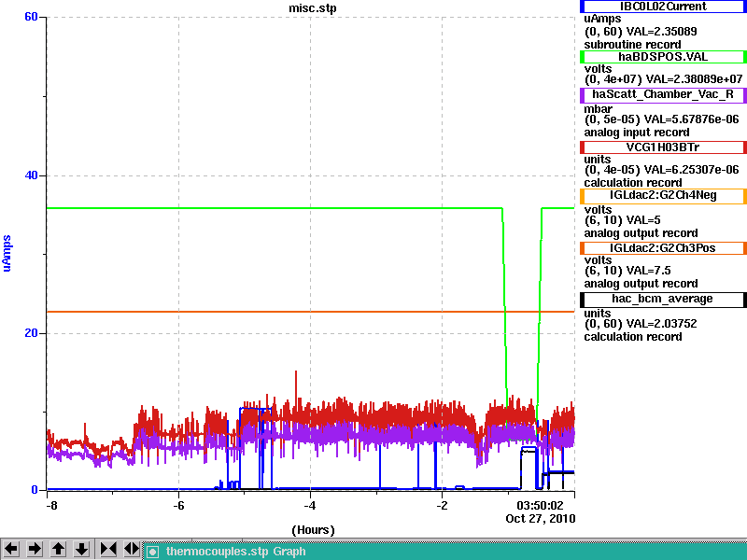
Task: Click the -8 hours axis label
Action: point(51,505)
